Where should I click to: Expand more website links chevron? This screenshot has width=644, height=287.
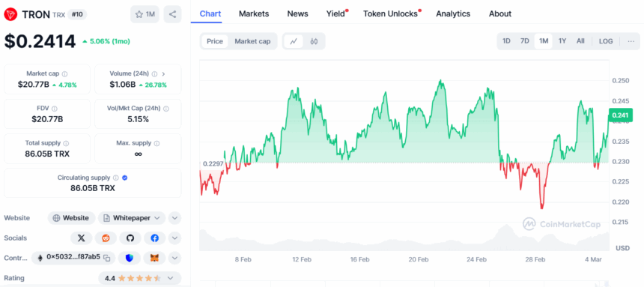[174, 218]
